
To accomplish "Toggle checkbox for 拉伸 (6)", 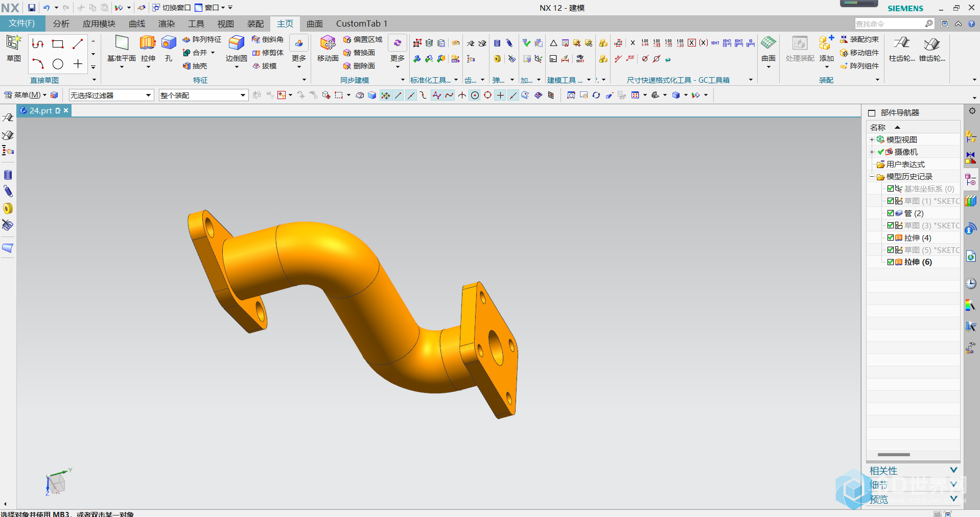I will pyautogui.click(x=891, y=262).
